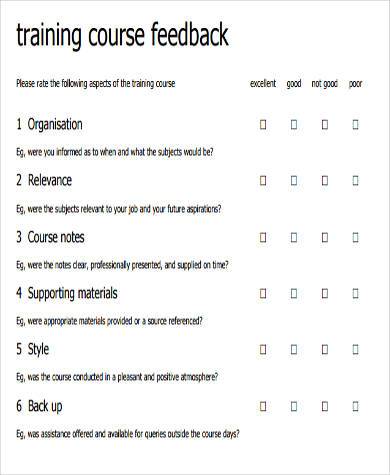This screenshot has height=475, width=390.
Task: Check good for Relevance
Action: pos(294,181)
